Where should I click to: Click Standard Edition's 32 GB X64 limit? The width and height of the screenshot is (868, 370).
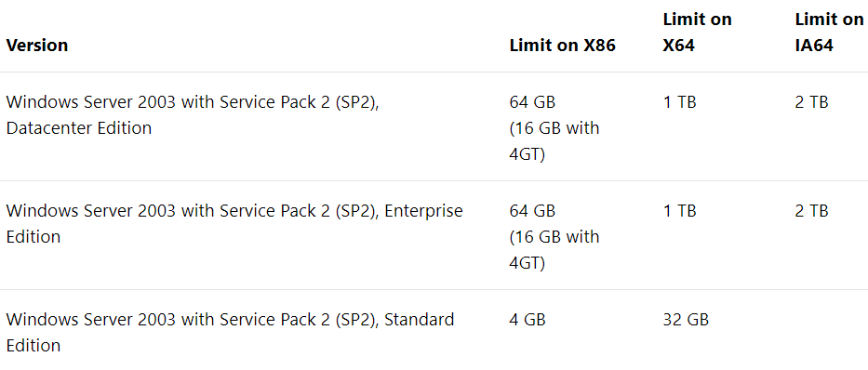(x=686, y=320)
